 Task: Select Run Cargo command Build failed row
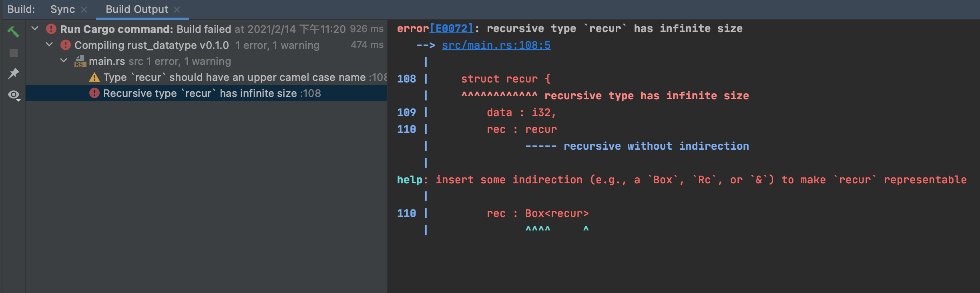tap(206, 29)
